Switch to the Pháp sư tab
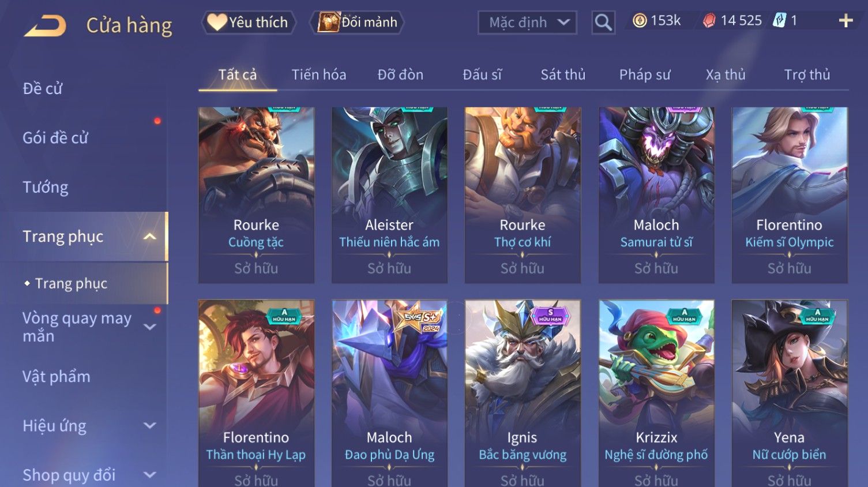868x487 pixels. coord(645,75)
